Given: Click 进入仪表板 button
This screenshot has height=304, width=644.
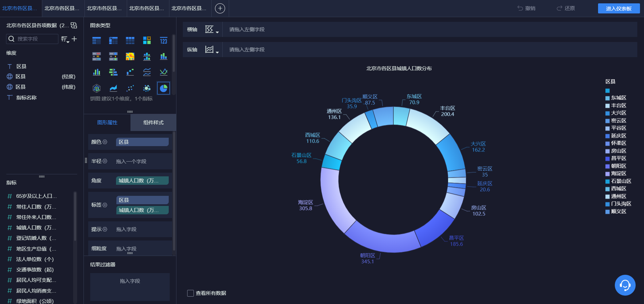Looking at the screenshot, I should pyautogui.click(x=619, y=8).
